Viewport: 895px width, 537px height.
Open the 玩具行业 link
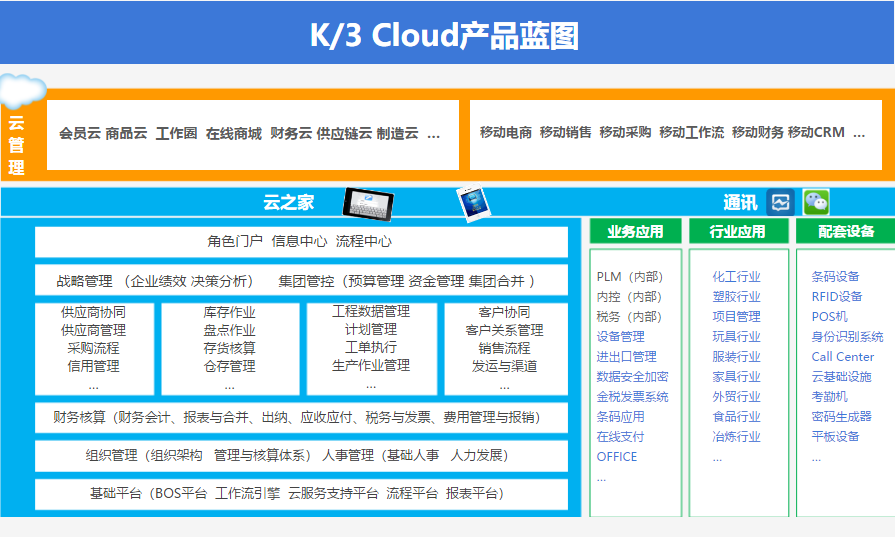736,337
